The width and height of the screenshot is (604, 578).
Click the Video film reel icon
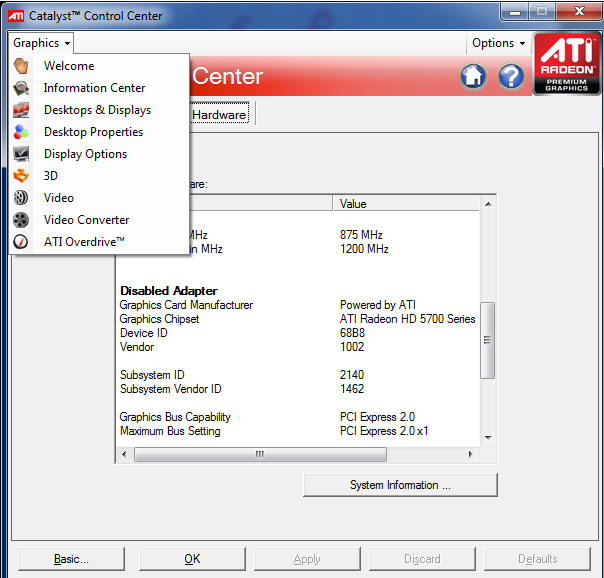coord(21,198)
